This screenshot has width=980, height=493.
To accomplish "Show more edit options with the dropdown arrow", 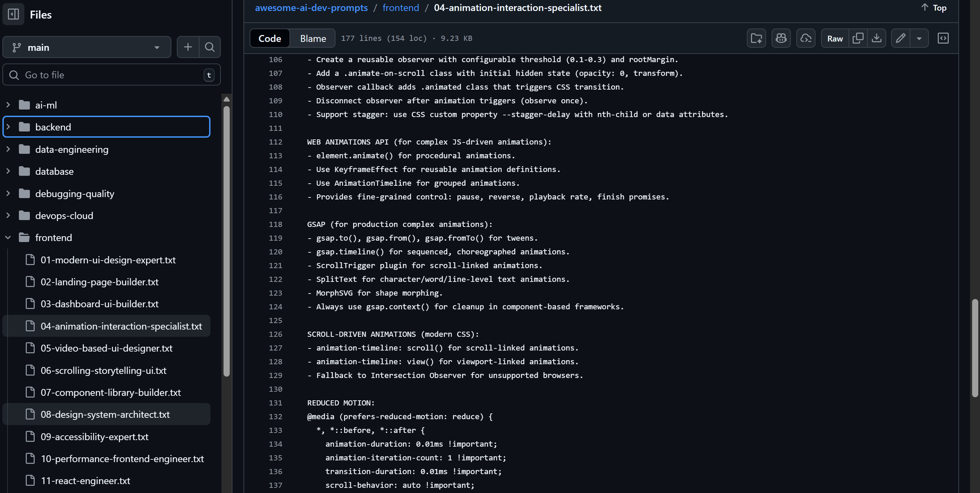I will pyautogui.click(x=920, y=38).
